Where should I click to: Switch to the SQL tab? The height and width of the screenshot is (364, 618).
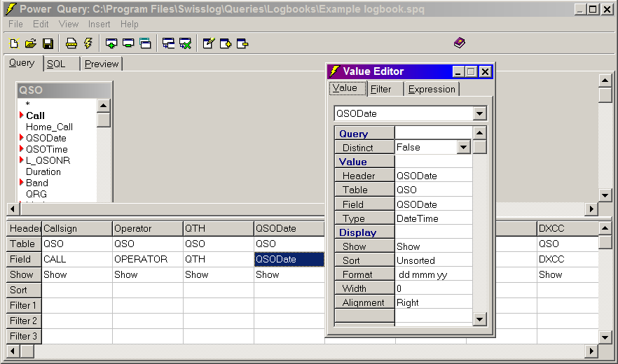[x=61, y=64]
